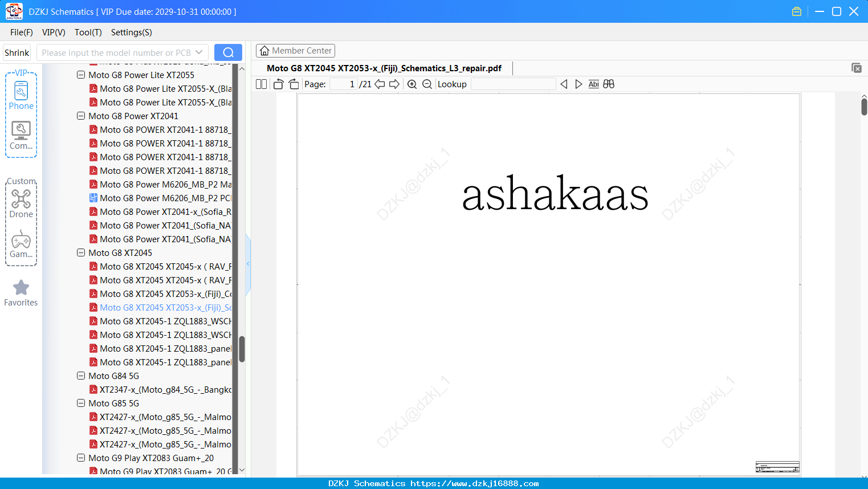Viewport: 868px width, 489px height.
Task: Collapse the Moto G8 XT2045 node
Action: [81, 252]
